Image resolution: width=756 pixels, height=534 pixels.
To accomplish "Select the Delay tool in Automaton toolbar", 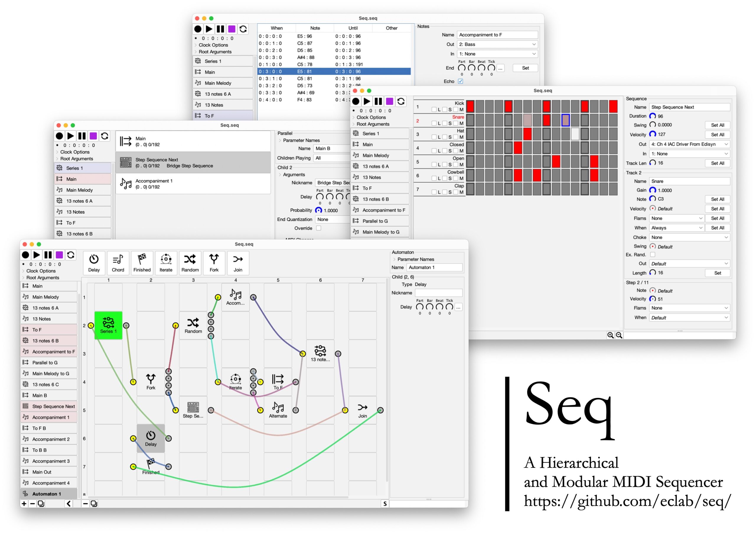I will tap(94, 263).
